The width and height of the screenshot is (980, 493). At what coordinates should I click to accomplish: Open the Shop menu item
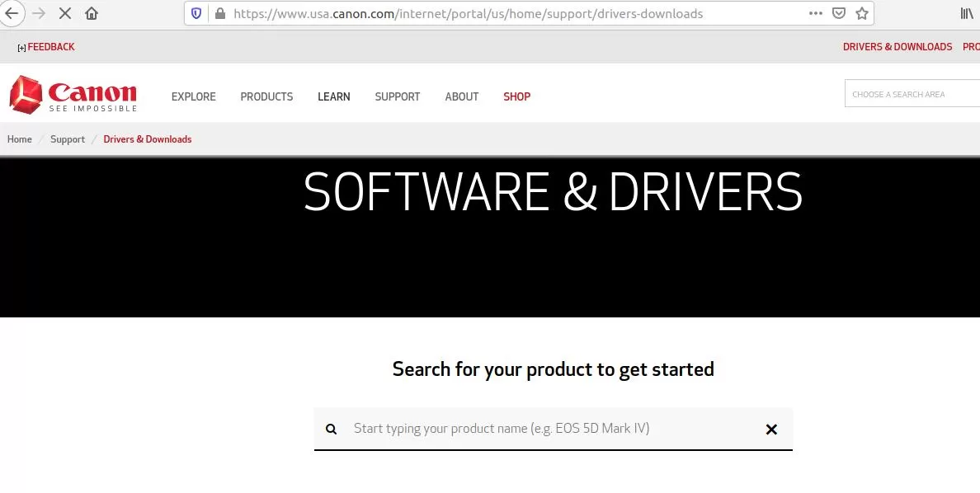tap(517, 96)
